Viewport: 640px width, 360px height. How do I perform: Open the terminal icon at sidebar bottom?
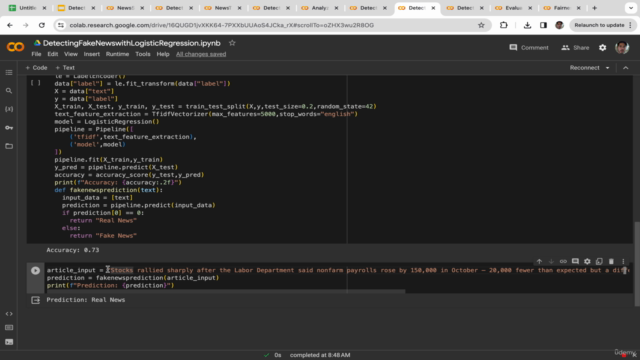[9, 342]
